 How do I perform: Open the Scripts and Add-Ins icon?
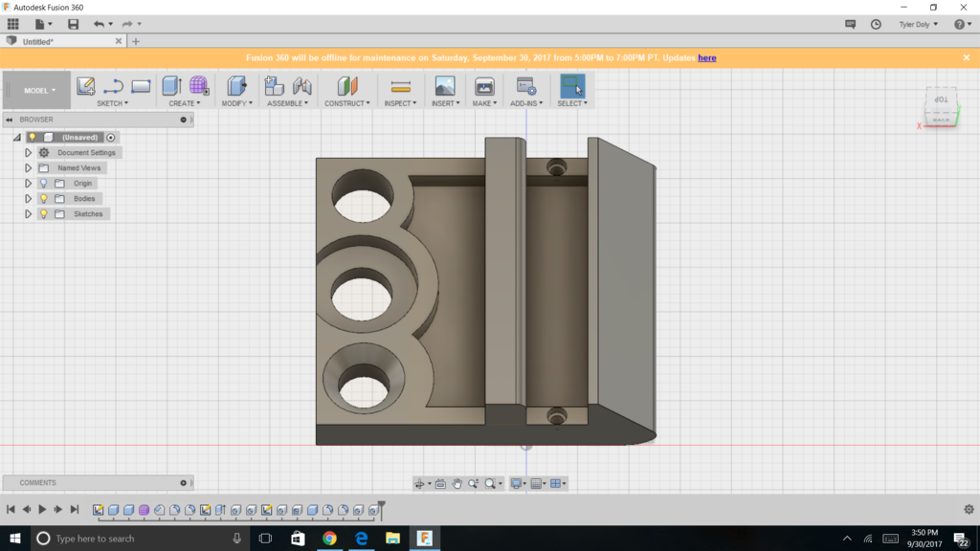pyautogui.click(x=525, y=86)
